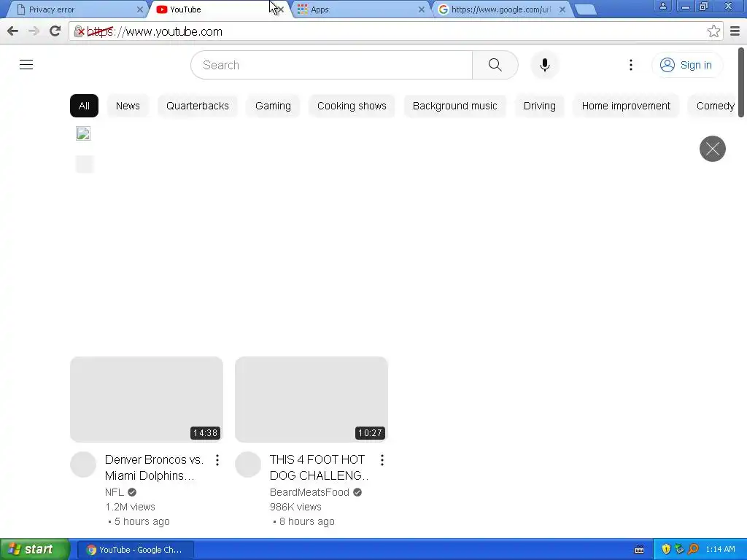This screenshot has width=747, height=560.
Task: Close the Apps tab
Action: [x=421, y=9]
